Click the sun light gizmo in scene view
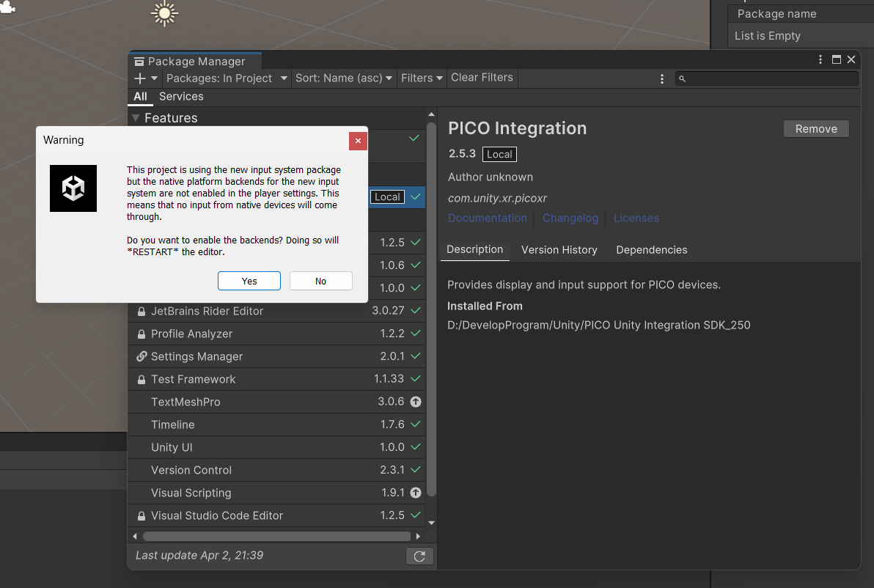The height and width of the screenshot is (588, 874). 164,14
